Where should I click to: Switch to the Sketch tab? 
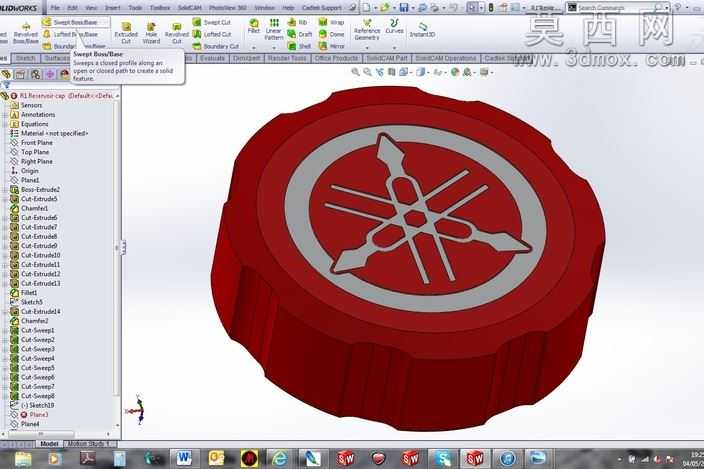(x=25, y=58)
